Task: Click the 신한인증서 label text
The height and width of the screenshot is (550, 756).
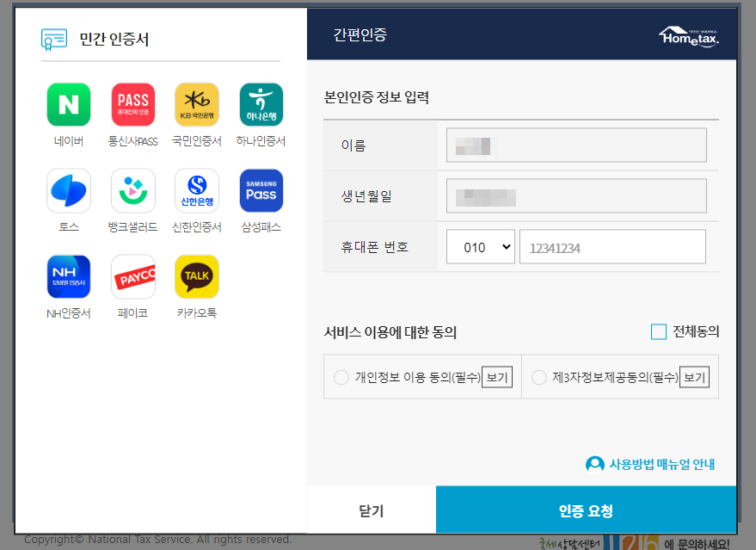Action: click(197, 227)
